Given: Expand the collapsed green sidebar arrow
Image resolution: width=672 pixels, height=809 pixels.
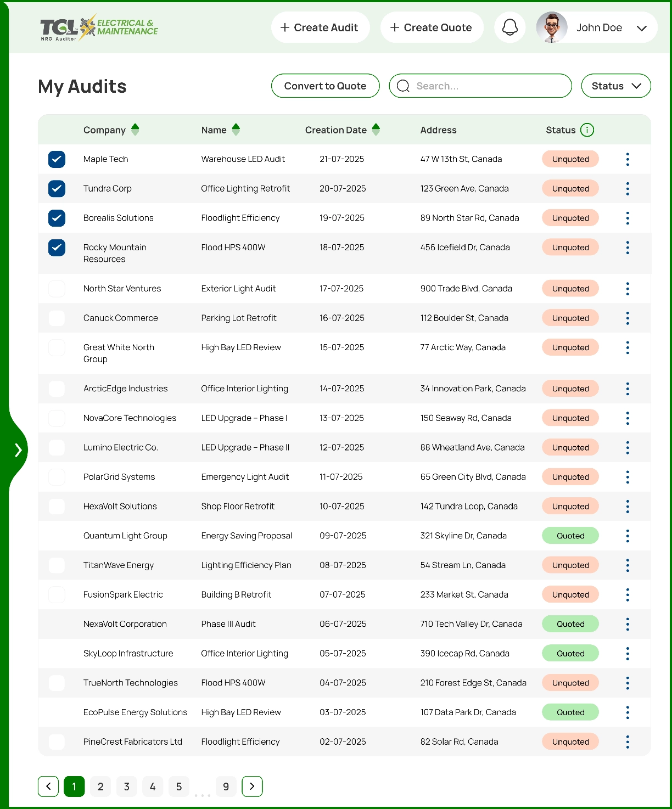Looking at the screenshot, I should (x=19, y=449).
